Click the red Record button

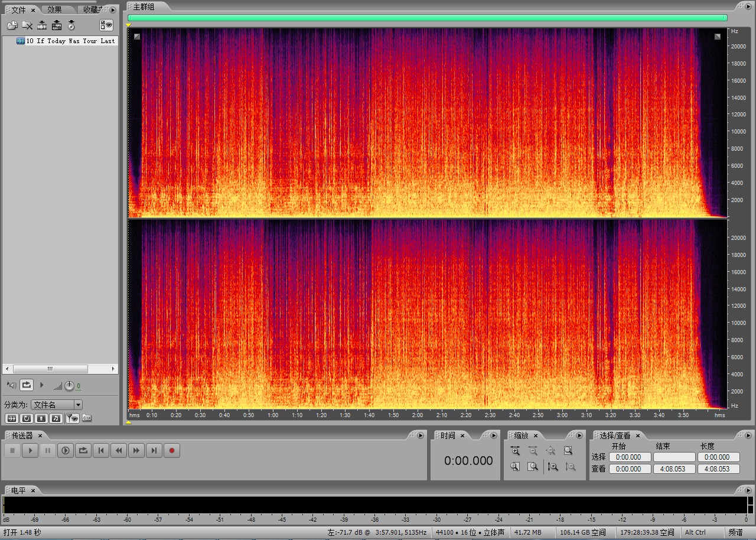[172, 451]
